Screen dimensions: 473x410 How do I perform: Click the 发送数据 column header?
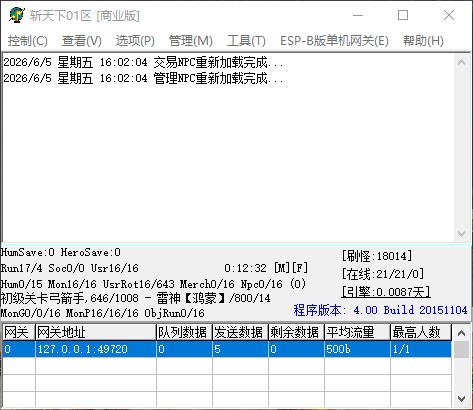(x=240, y=332)
